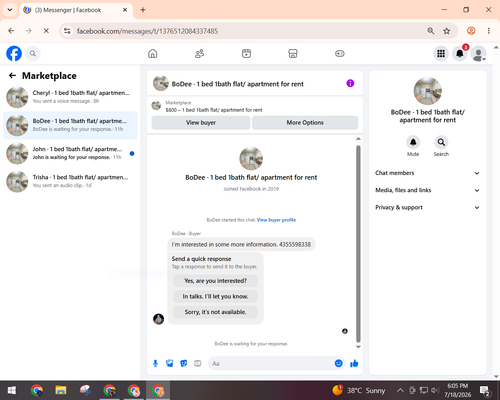The image size is (500, 400).
Task: Click the chat scrollbar up arrow
Action: click(358, 139)
